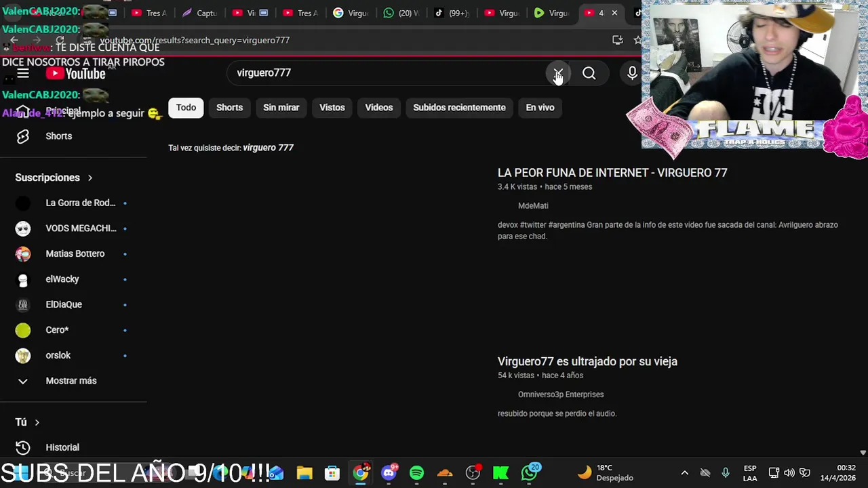The image size is (868, 488).
Task: Switch to the Captu browser tab
Action: pyautogui.click(x=199, y=13)
